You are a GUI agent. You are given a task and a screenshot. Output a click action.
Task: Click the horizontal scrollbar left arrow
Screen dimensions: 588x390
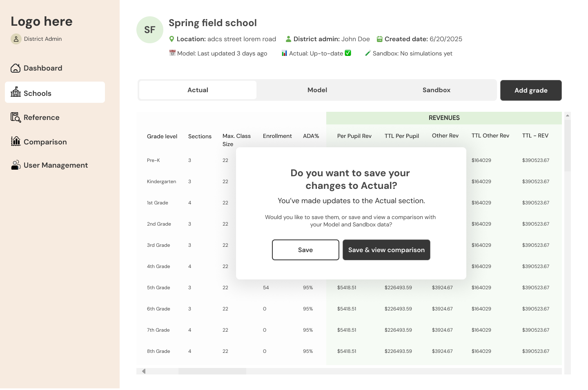click(x=144, y=371)
